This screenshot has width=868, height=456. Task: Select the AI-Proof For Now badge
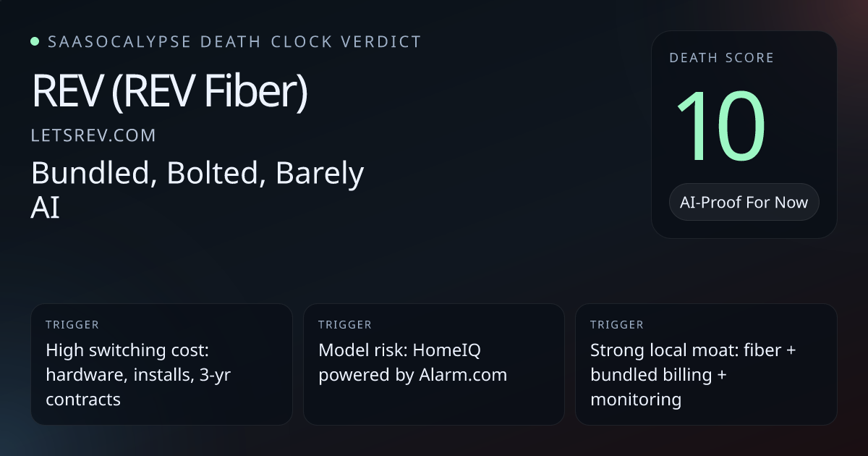(x=744, y=202)
